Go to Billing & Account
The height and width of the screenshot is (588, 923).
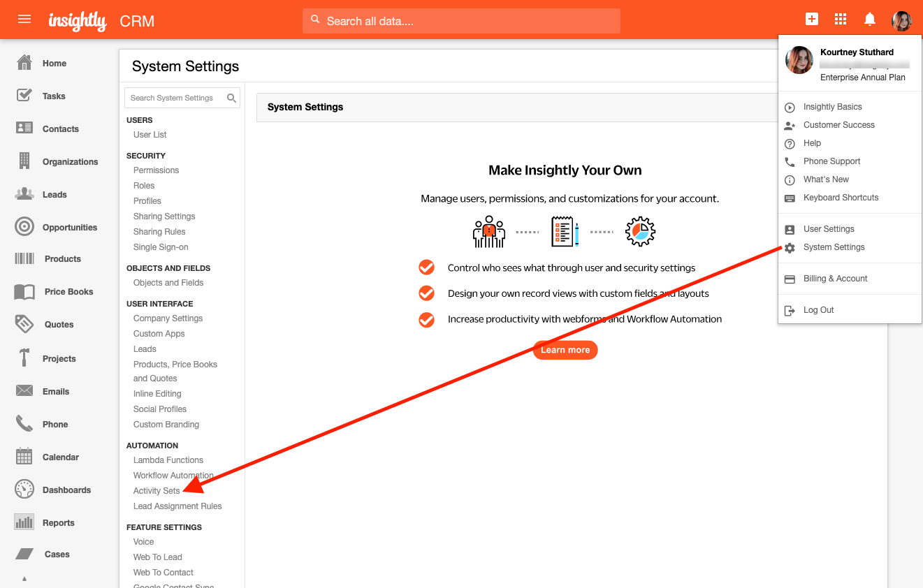pos(835,279)
